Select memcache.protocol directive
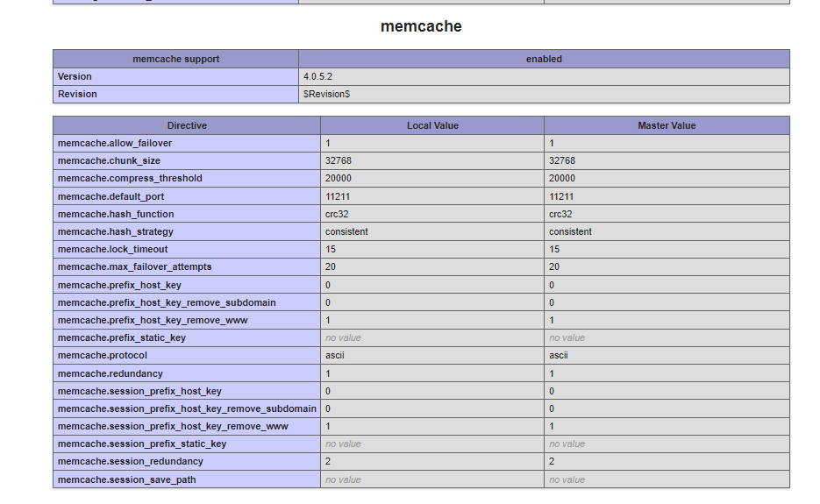Viewport: 820px width, 504px height. [102, 356]
